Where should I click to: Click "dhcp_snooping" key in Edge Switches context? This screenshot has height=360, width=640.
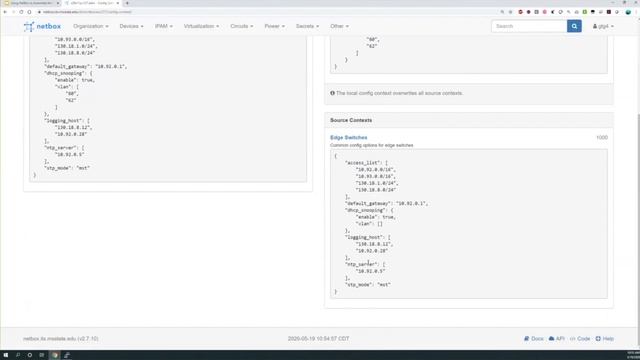(x=365, y=210)
